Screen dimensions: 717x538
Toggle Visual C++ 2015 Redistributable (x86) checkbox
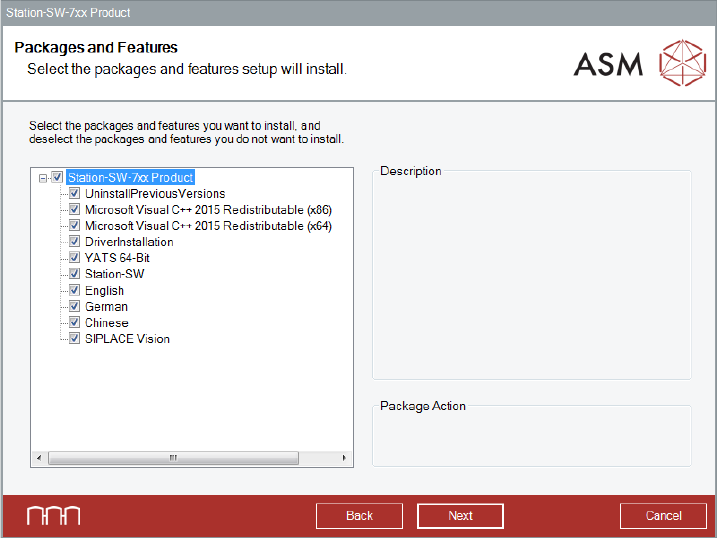tap(74, 209)
